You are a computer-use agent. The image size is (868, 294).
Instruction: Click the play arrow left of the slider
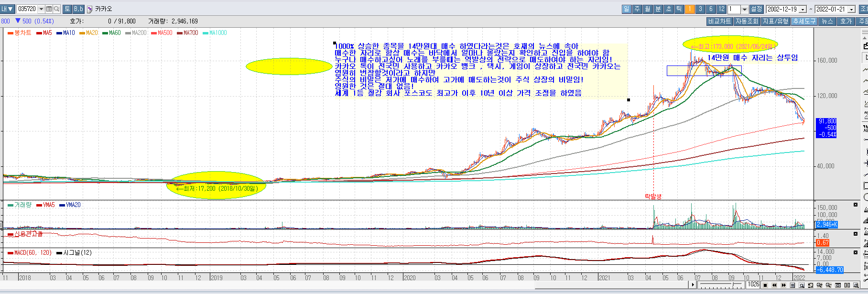click(693, 285)
